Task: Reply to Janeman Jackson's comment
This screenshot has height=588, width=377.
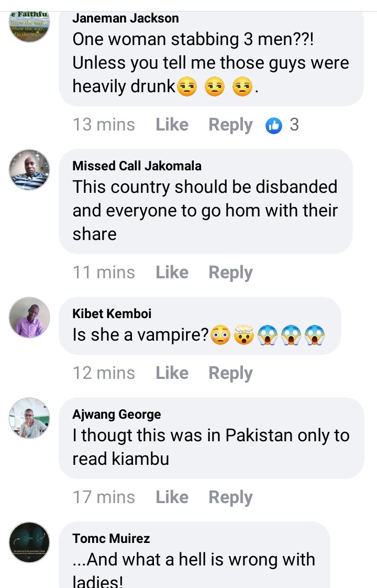Action: tap(230, 125)
